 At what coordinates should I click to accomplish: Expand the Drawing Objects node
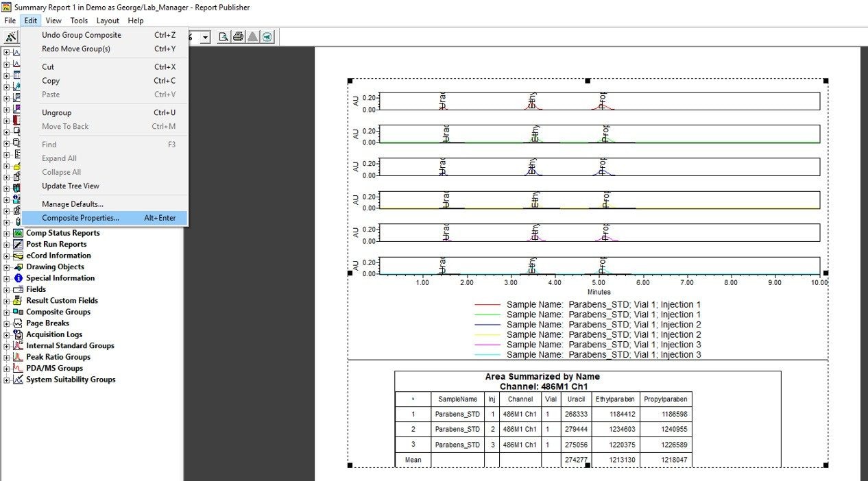7,267
